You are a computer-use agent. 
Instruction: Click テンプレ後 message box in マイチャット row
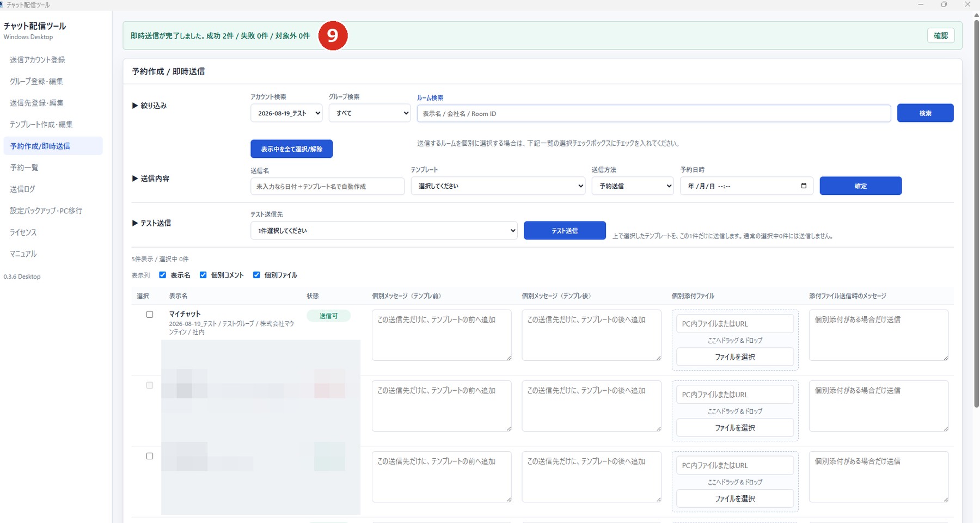591,335
